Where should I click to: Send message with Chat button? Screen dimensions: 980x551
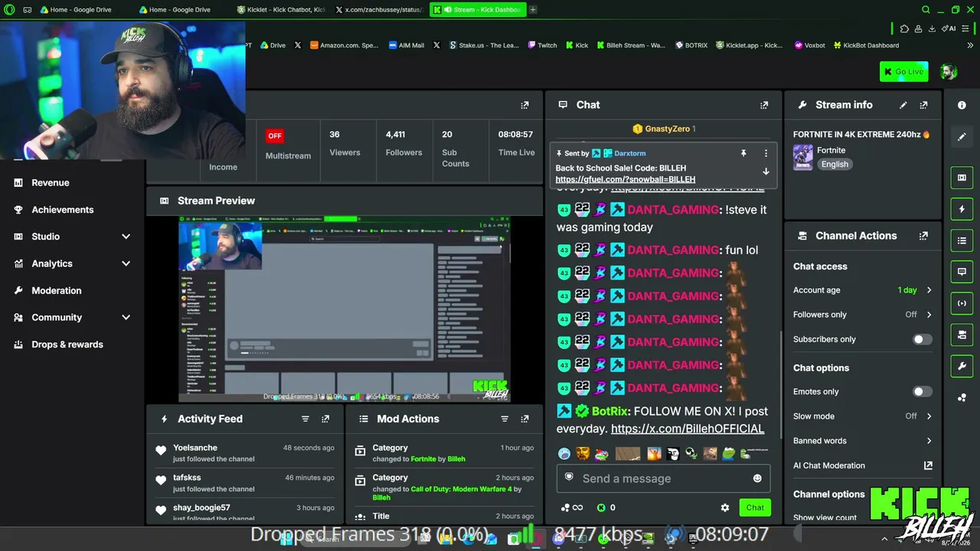755,507
